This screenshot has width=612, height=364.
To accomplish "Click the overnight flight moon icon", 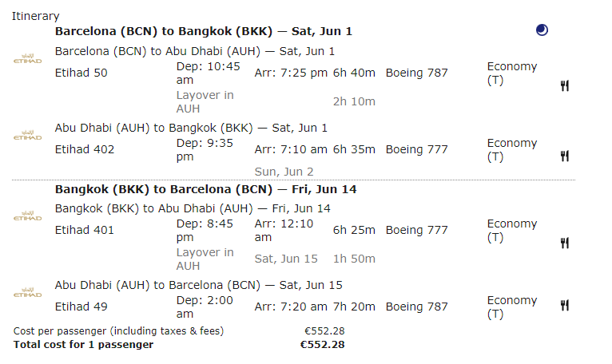I will click(x=542, y=31).
